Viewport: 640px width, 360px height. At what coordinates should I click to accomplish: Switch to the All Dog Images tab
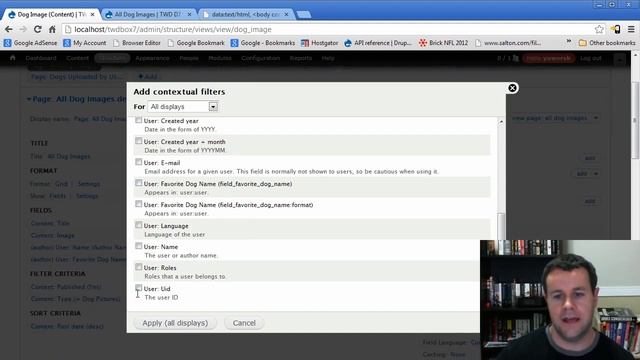(148, 14)
